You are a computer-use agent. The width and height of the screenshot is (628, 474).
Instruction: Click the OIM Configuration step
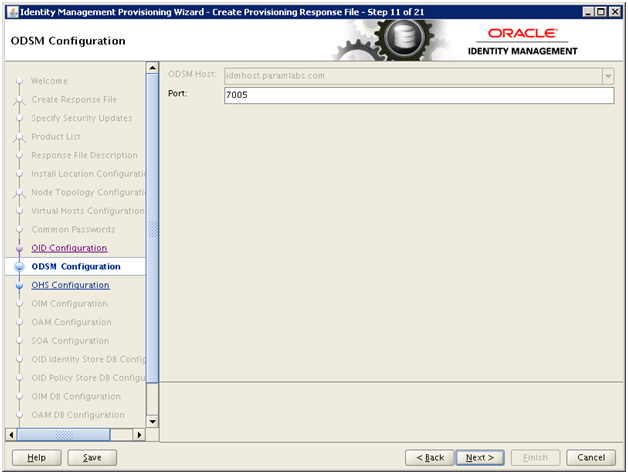tap(70, 304)
